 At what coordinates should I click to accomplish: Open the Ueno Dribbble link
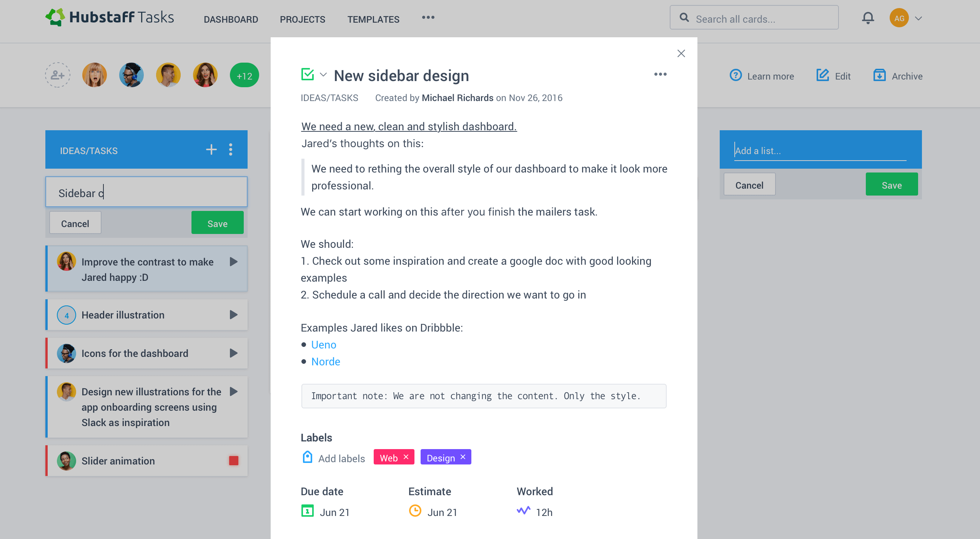[x=324, y=345]
